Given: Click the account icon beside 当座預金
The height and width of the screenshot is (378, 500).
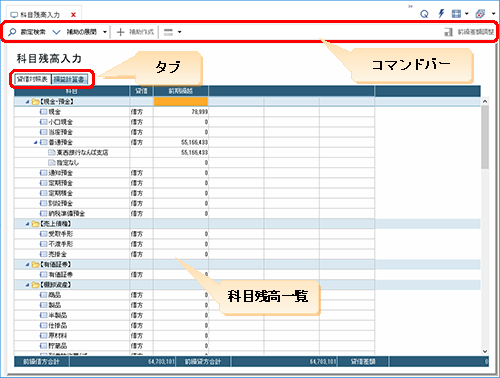Looking at the screenshot, I should pos(43,132).
